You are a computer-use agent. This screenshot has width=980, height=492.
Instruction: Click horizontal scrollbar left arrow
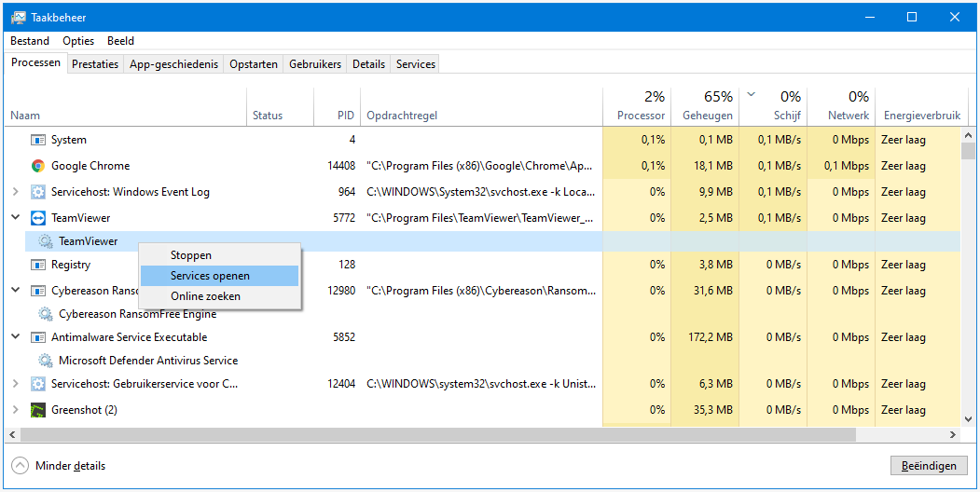tap(13, 434)
